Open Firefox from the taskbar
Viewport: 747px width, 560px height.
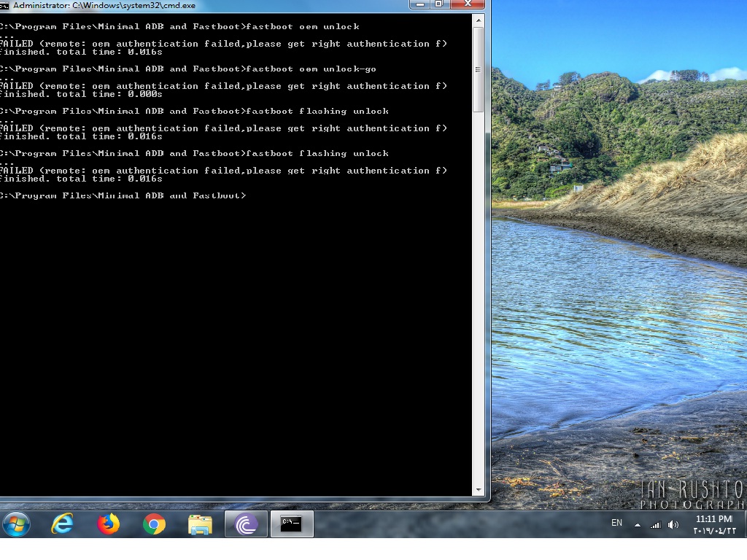click(x=108, y=524)
